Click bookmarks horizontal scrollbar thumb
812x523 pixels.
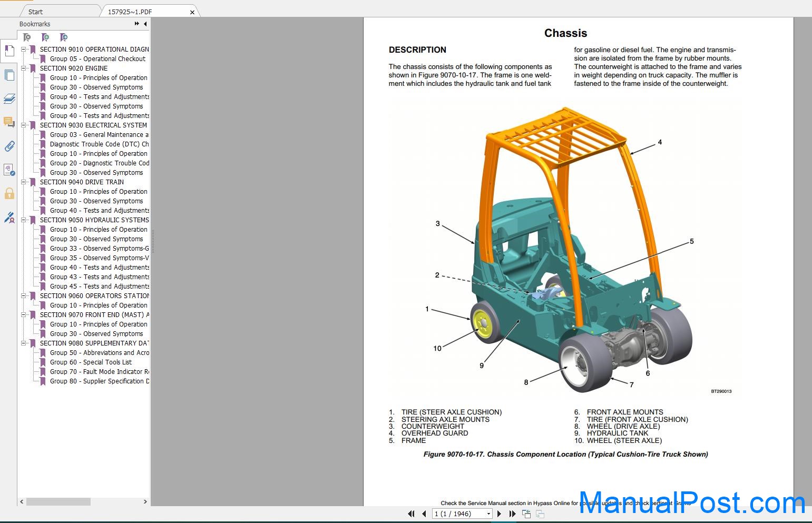[58, 502]
